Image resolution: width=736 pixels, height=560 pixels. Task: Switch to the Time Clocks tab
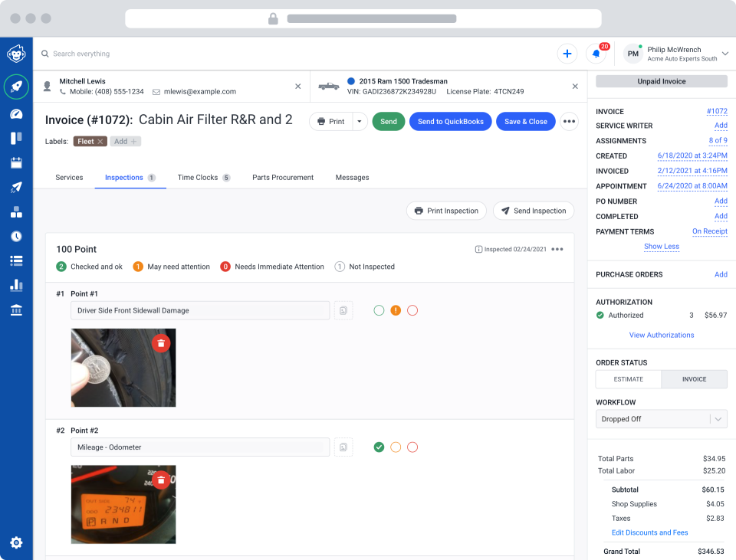(198, 177)
